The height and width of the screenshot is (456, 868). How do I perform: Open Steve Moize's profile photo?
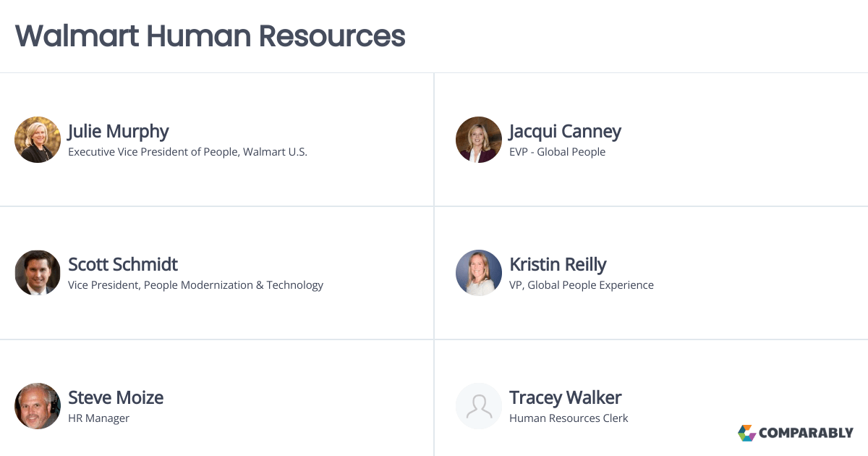click(38, 406)
